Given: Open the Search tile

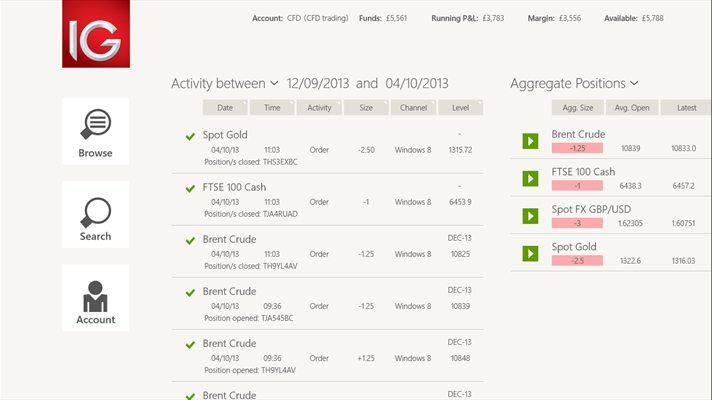Looking at the screenshot, I should 95,214.
